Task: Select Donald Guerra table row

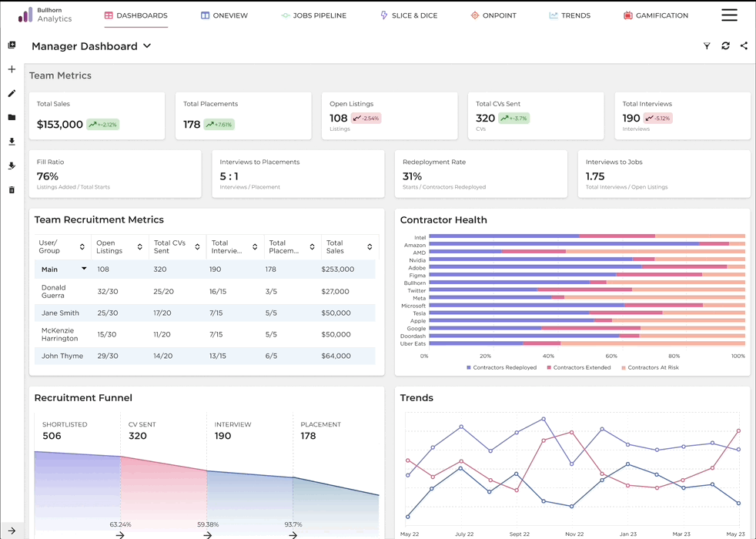Action: tap(205, 291)
